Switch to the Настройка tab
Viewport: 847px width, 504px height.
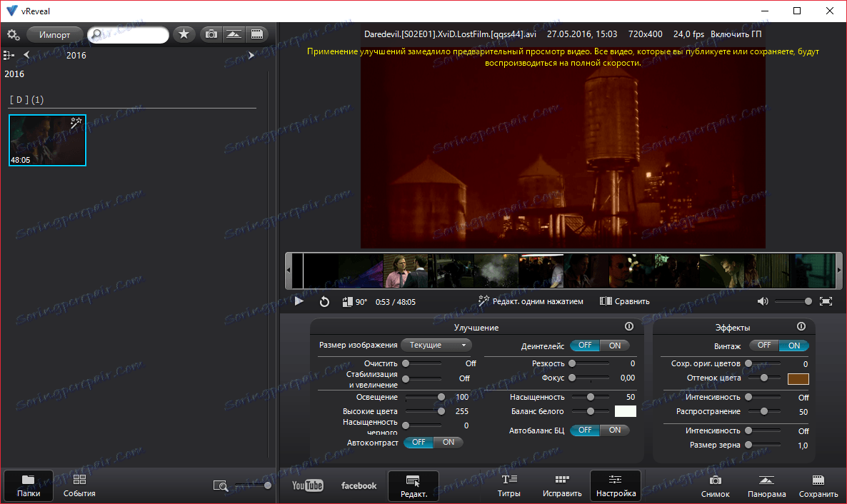click(616, 485)
